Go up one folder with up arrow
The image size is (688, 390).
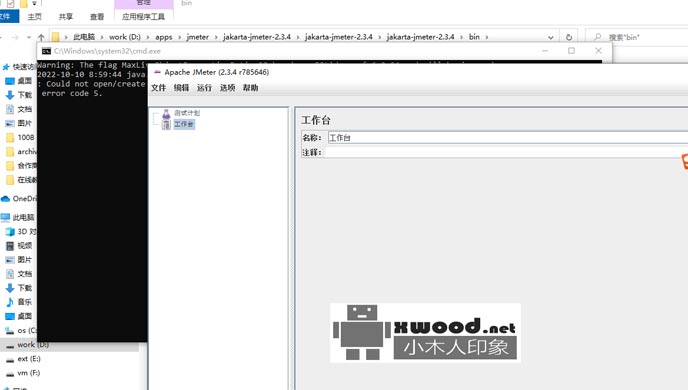[x=41, y=37]
